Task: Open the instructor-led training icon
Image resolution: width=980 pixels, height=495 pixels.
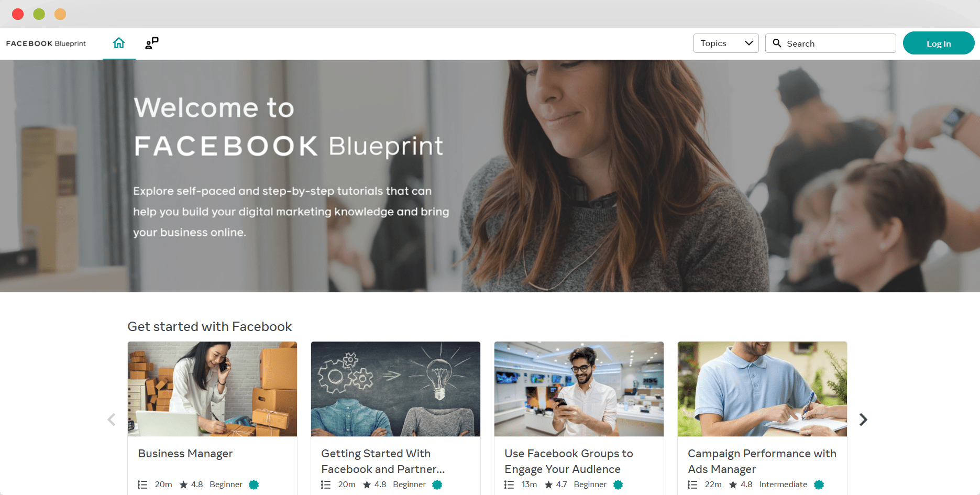Action: tap(152, 43)
